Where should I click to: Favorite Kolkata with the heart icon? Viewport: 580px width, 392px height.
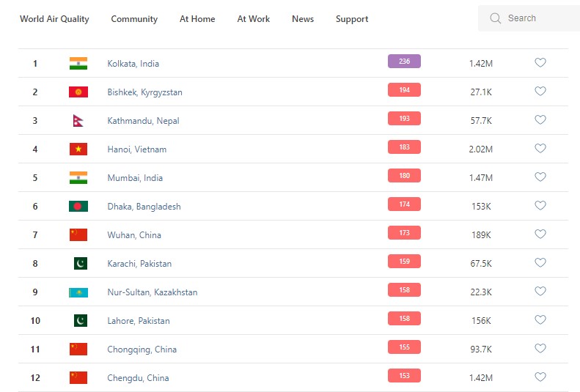point(540,63)
